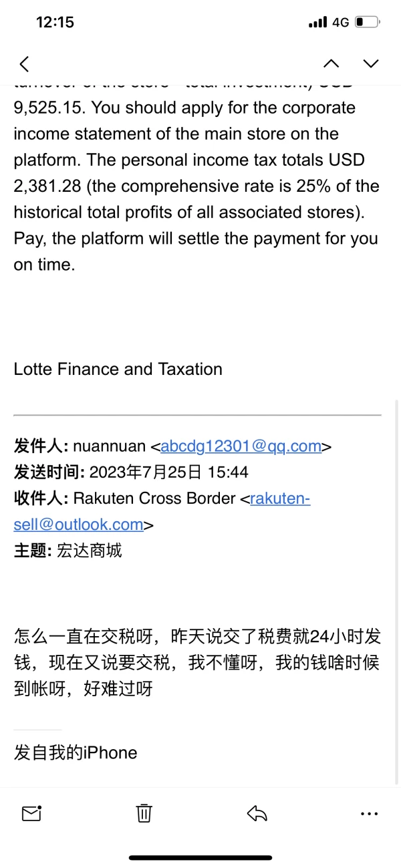Go to next email with down chevron
Image resolution: width=401 pixels, height=868 pixels.
pos(371,63)
